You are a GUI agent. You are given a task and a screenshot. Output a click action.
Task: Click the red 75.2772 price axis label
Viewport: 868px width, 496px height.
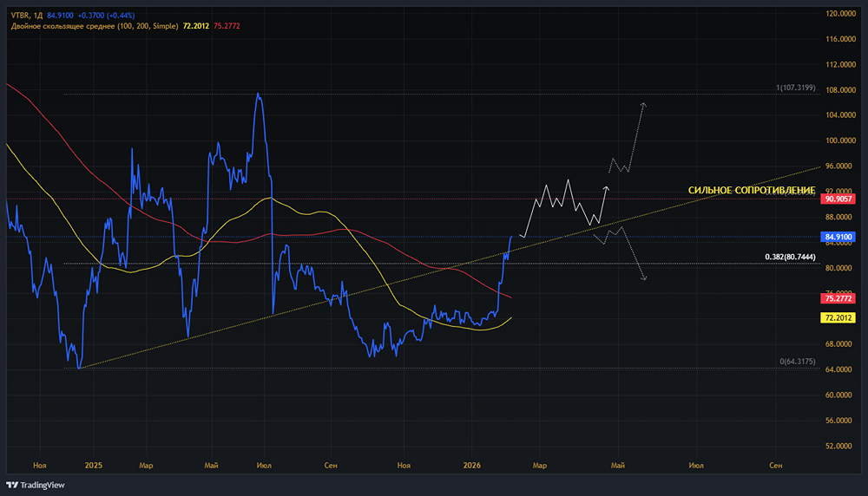click(838, 298)
